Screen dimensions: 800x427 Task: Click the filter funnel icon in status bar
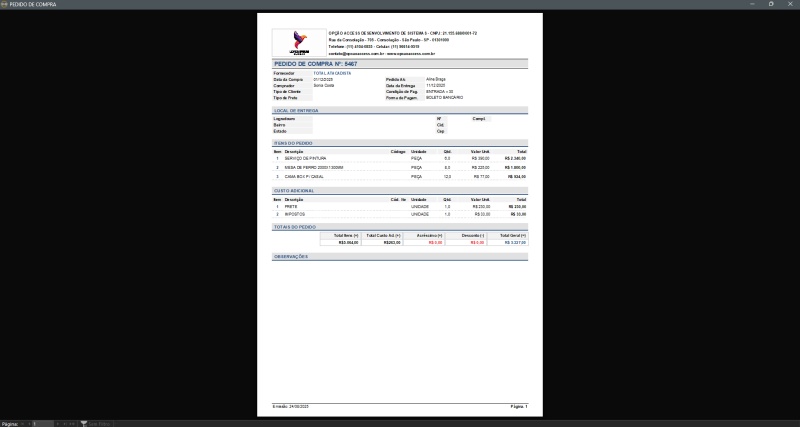(x=84, y=423)
